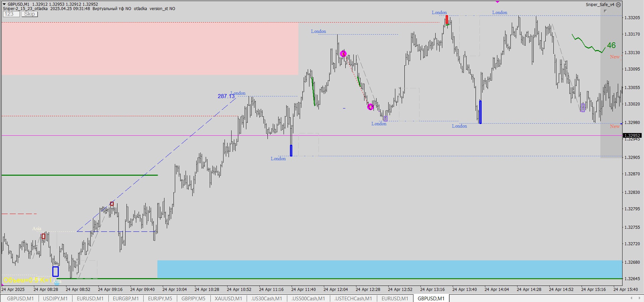This screenshot has height=302, width=644.
Task: Click the red rectangle marker at the chart high
Action: pyautogui.click(x=447, y=19)
